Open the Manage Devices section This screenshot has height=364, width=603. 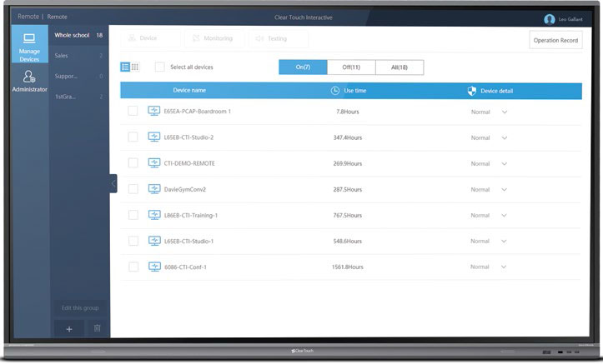point(30,44)
